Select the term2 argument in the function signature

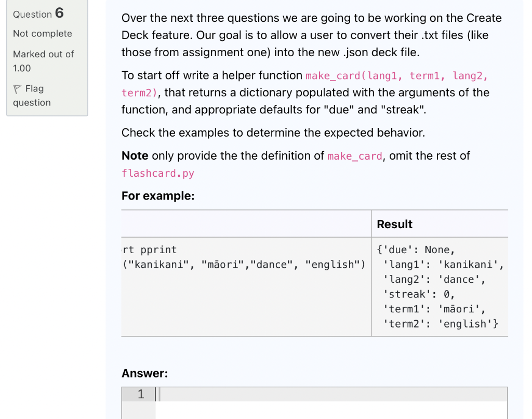coord(136,93)
